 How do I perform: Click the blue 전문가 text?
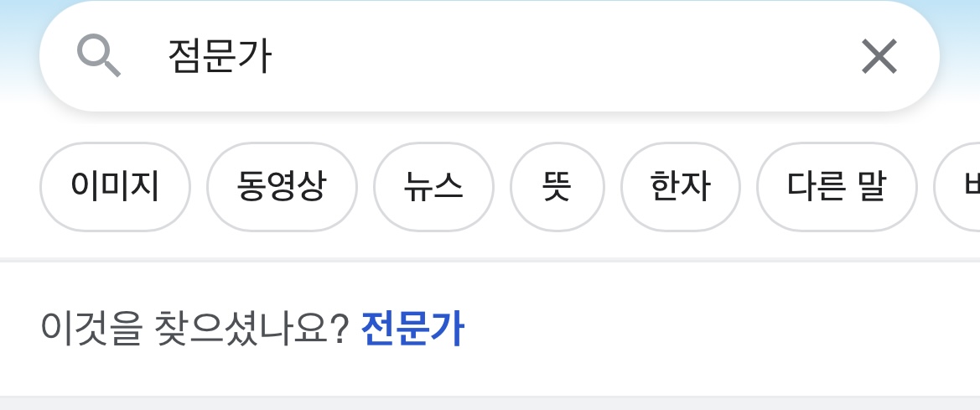coord(412,328)
